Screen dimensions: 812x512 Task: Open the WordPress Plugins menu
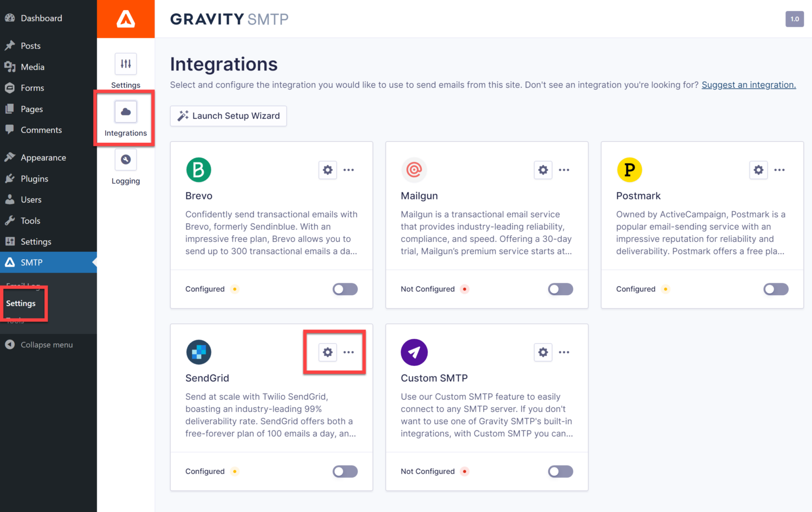coord(35,178)
